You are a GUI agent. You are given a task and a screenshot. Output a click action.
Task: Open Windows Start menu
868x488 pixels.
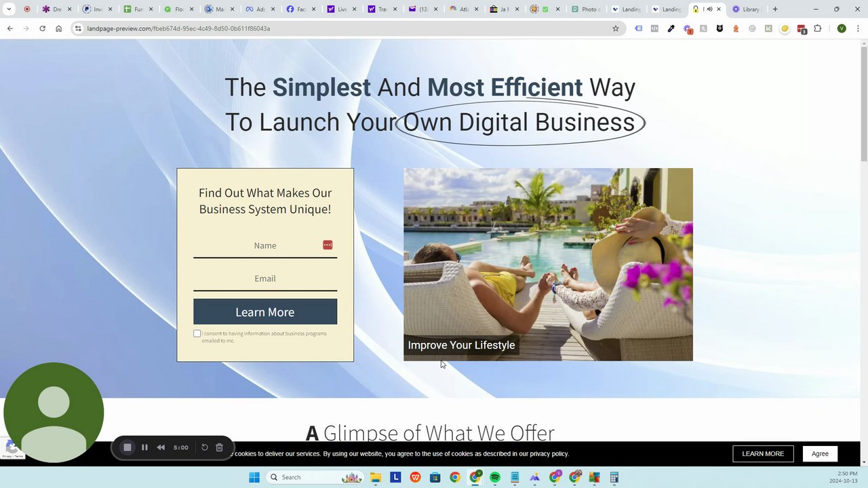pos(254,477)
